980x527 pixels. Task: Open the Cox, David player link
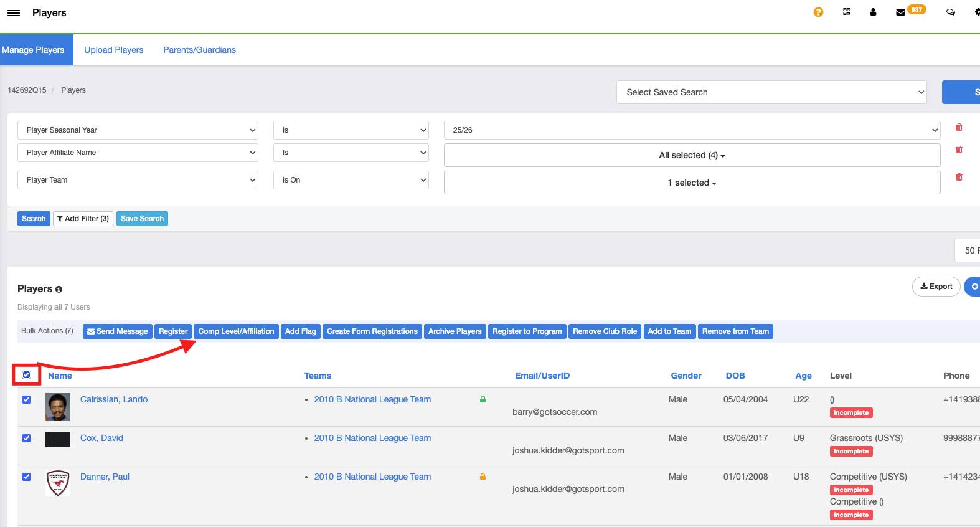pyautogui.click(x=101, y=438)
